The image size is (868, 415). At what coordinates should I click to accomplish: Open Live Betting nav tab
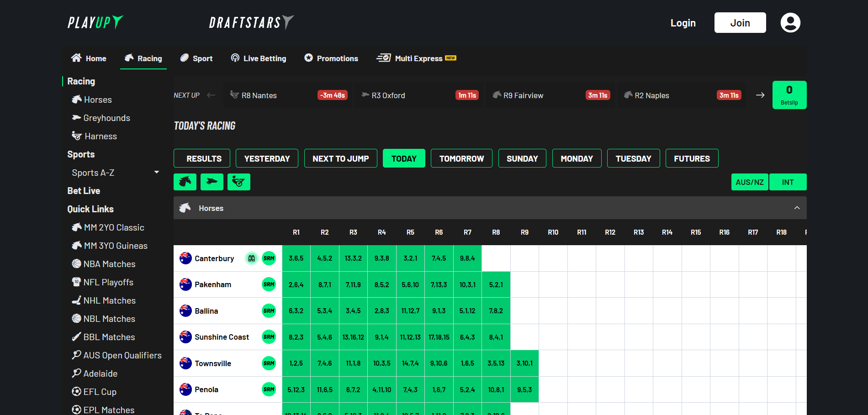pos(259,58)
